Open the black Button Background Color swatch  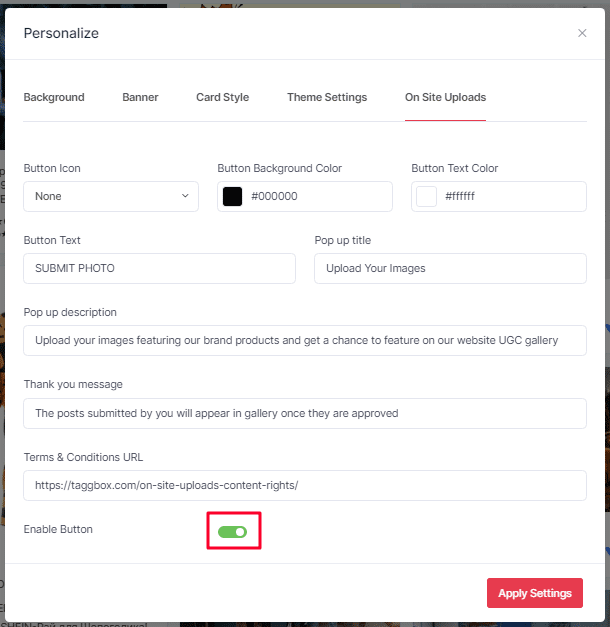[232, 196]
